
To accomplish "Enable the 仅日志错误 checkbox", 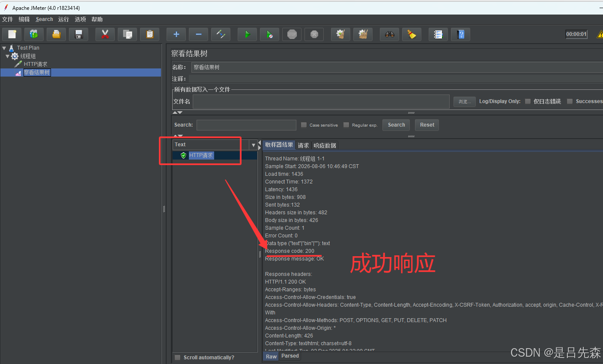I will click(528, 101).
